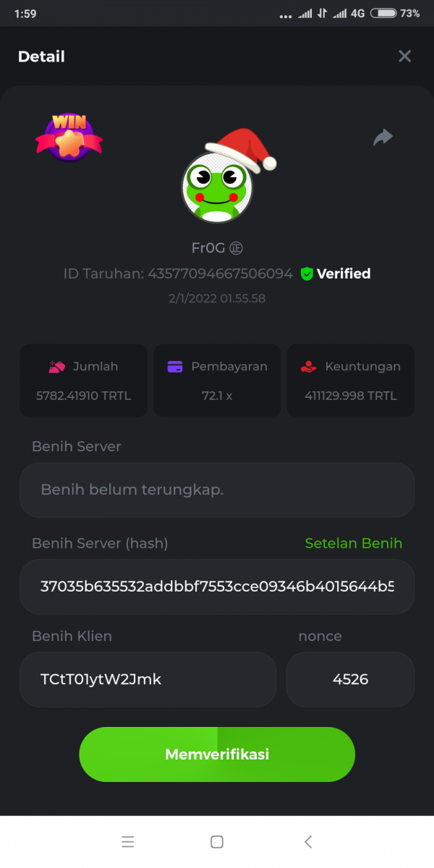The width and height of the screenshot is (434, 868).
Task: Tap the share arrow icon
Action: coord(383,137)
